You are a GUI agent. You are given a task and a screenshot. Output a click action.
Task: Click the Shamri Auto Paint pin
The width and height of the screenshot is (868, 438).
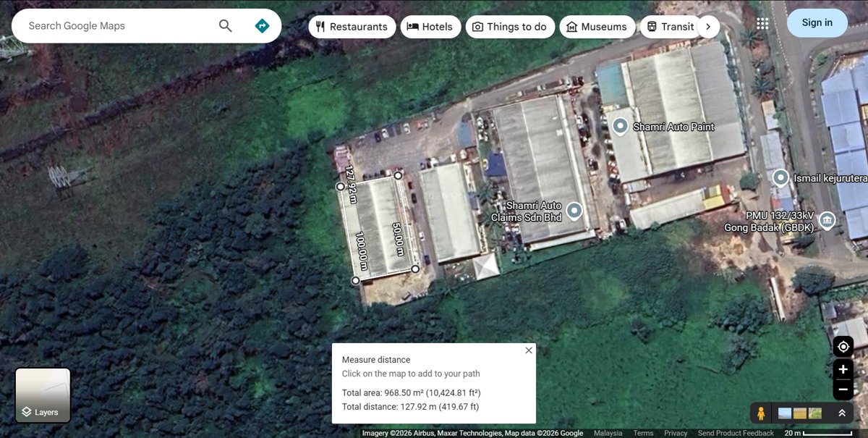[620, 126]
